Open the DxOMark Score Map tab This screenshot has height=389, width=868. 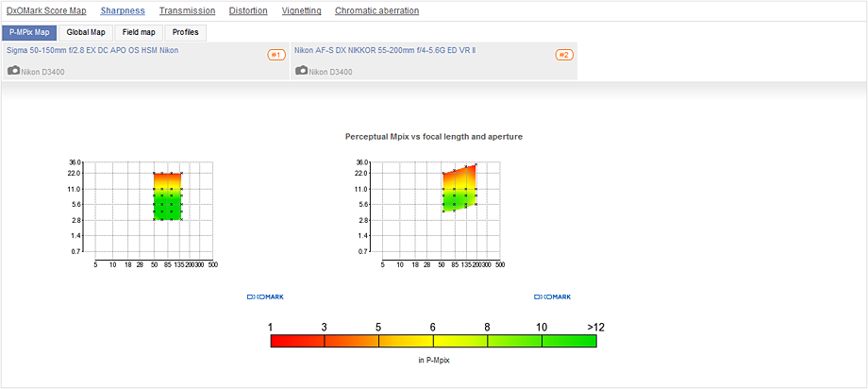pos(46,10)
